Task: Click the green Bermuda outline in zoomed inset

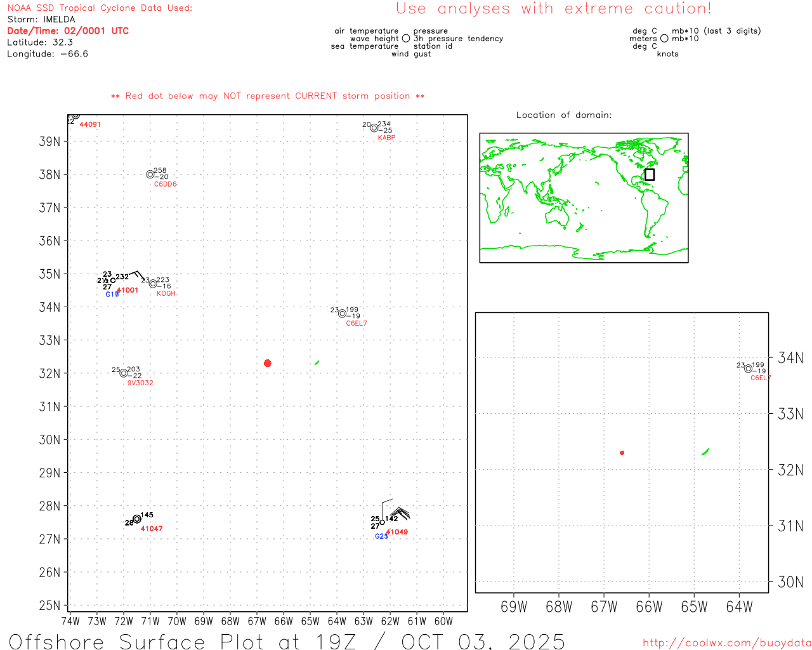Action: point(705,452)
